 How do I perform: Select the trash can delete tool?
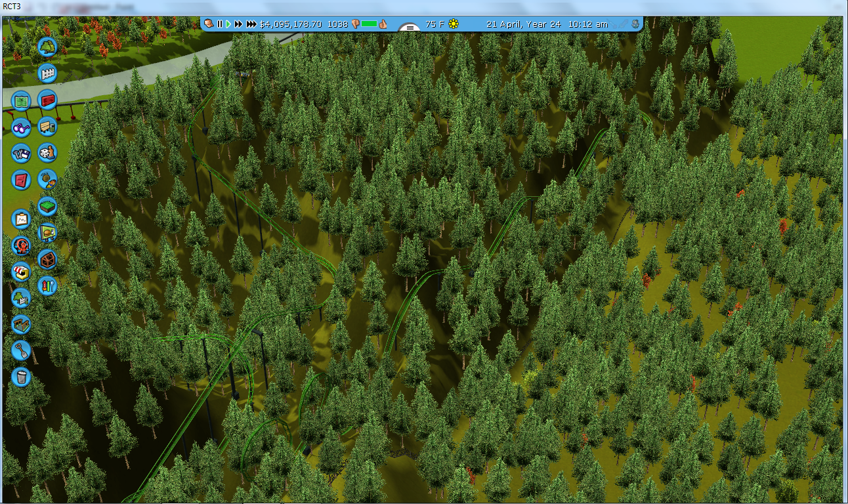[x=21, y=377]
